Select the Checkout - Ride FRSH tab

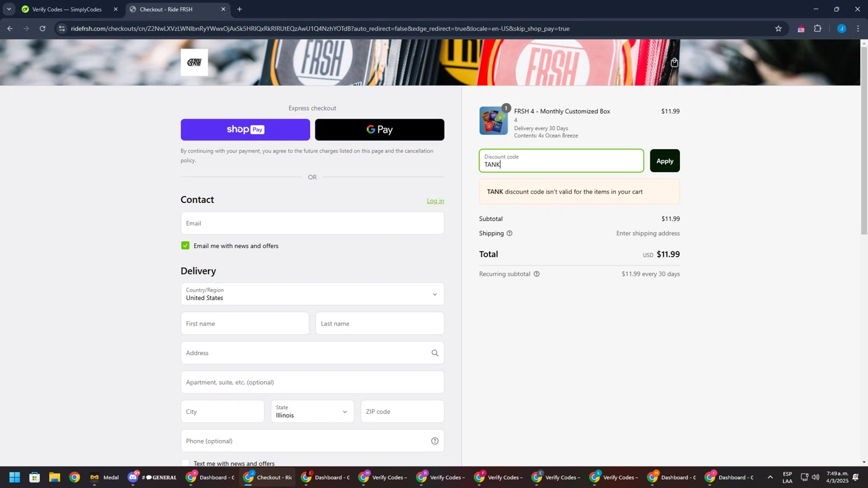178,9
